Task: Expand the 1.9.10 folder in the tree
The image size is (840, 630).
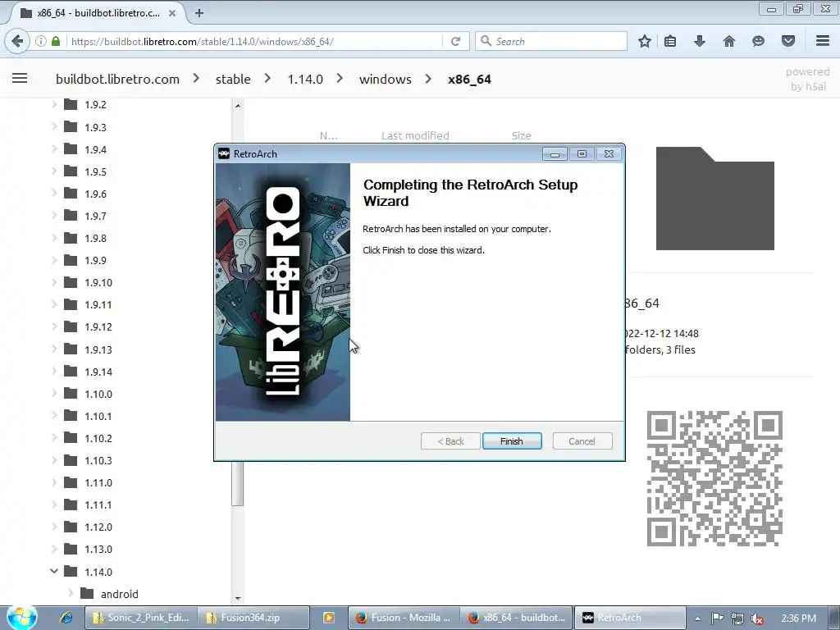Action: pyautogui.click(x=54, y=282)
